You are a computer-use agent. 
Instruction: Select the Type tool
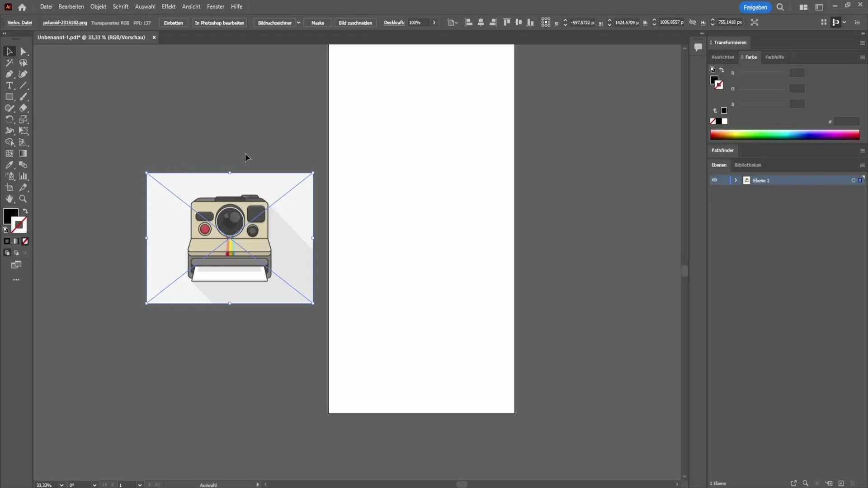point(9,85)
